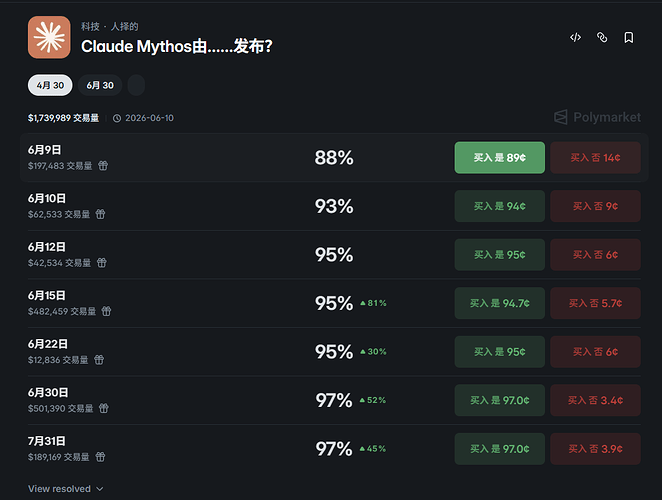Copy the market link icon
The height and width of the screenshot is (500, 662).
pos(602,38)
